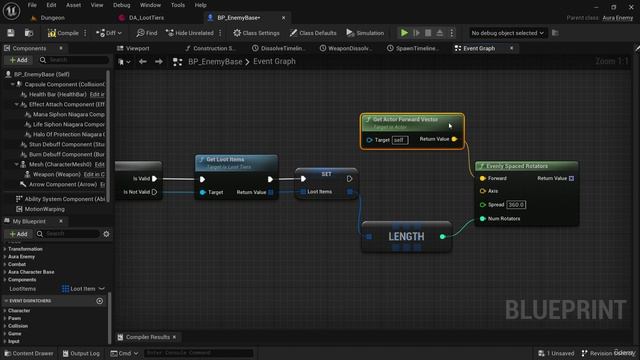Image resolution: width=640 pixels, height=360 pixels.
Task: Open Find in blueprint
Action: pos(147,33)
